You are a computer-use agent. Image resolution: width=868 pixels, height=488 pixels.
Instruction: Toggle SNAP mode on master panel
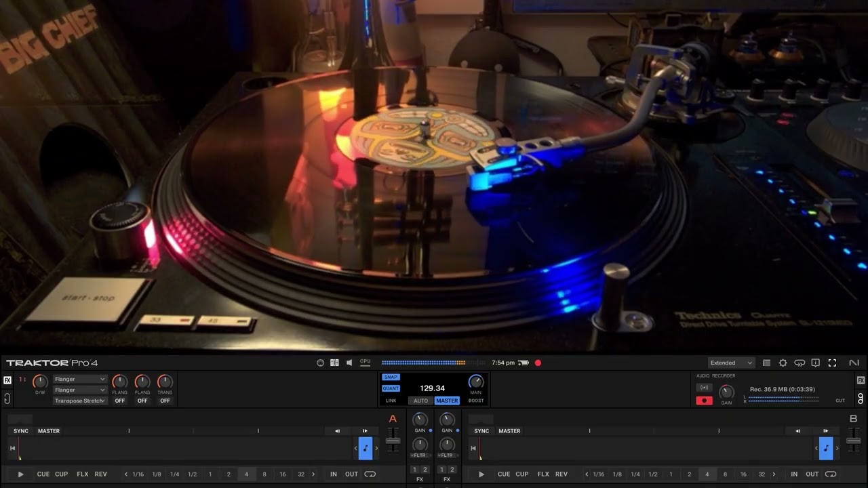[x=391, y=377]
